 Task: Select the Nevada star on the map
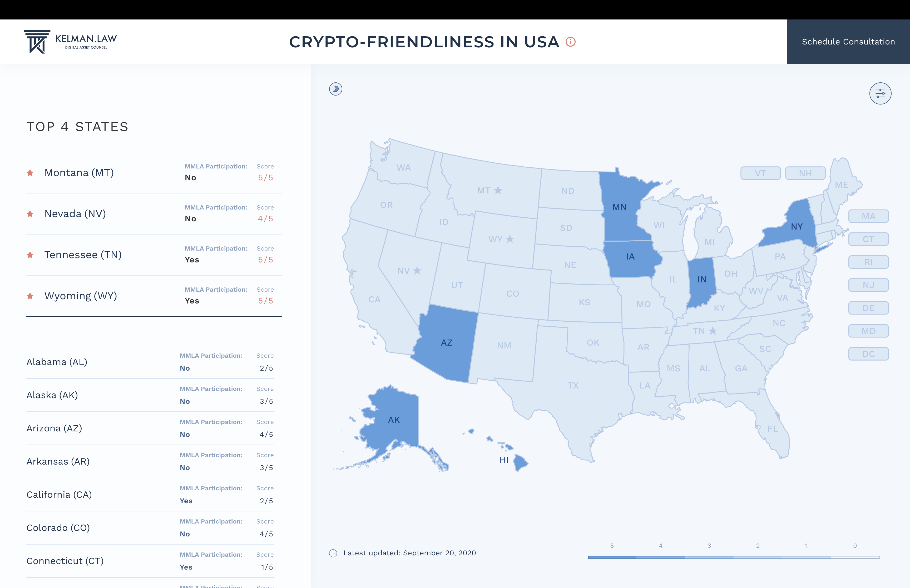click(417, 271)
